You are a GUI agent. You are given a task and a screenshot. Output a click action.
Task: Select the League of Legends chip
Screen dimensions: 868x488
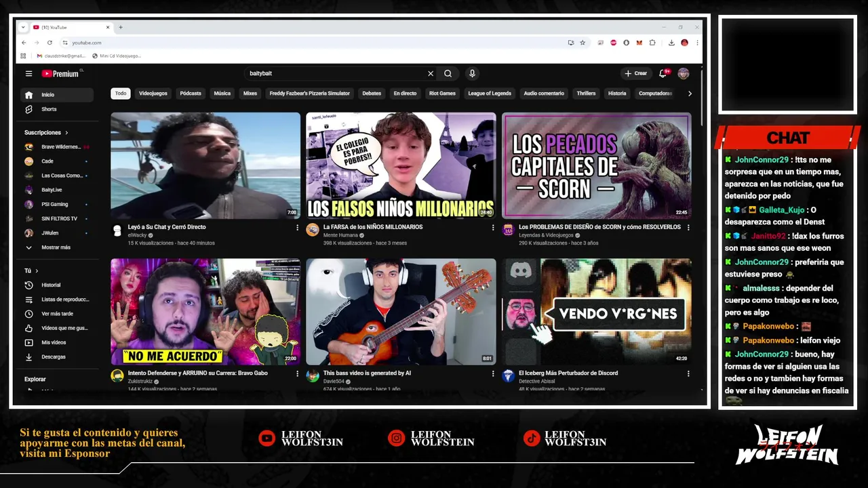[x=490, y=94]
